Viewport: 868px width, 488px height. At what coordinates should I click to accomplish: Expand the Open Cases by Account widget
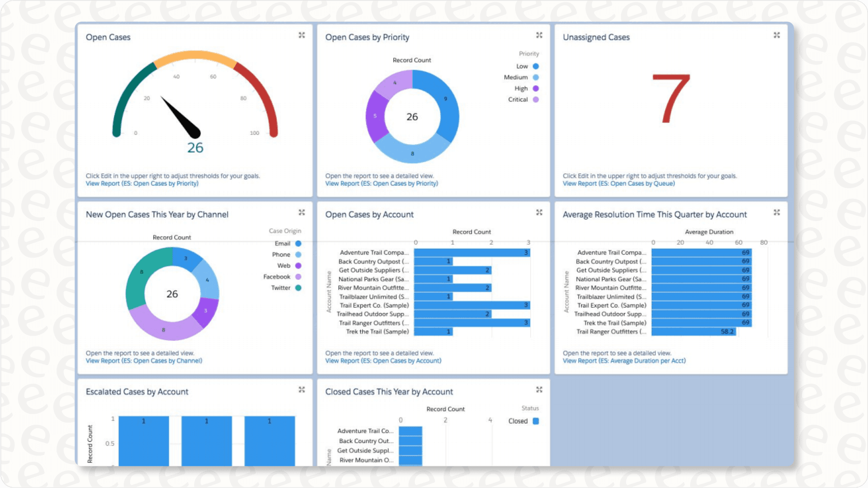539,212
